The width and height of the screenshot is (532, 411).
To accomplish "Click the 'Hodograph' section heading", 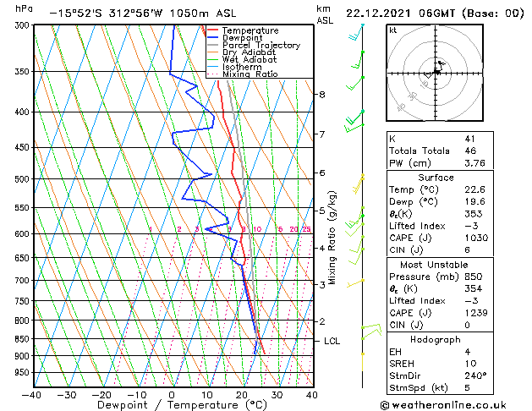I will coord(436,339).
